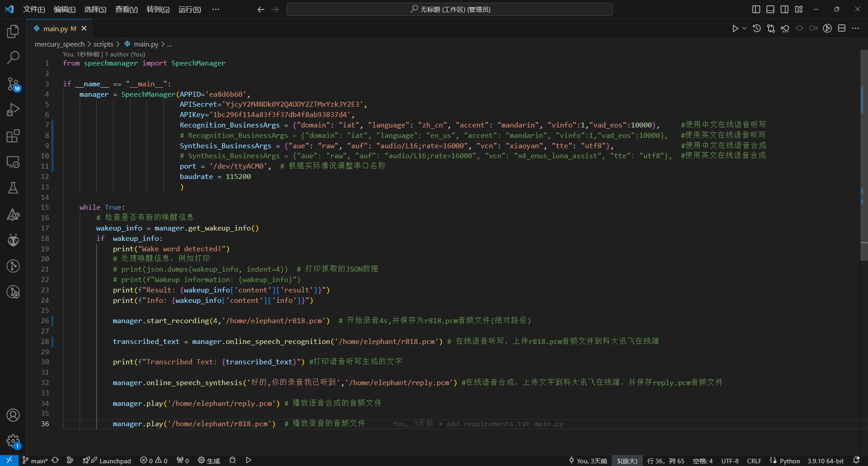
Task: Open the 运行(R) menu
Action: [190, 9]
